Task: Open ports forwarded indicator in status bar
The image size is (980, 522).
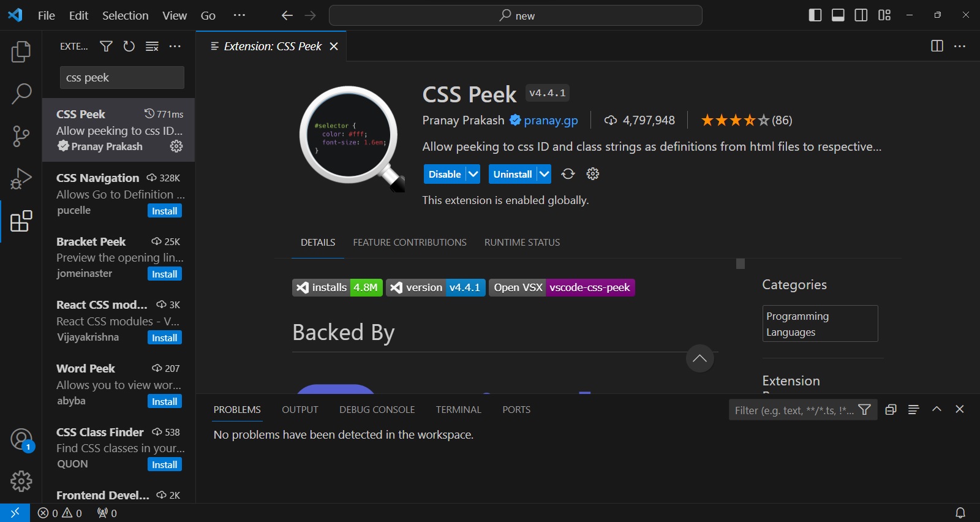Action: [x=107, y=513]
